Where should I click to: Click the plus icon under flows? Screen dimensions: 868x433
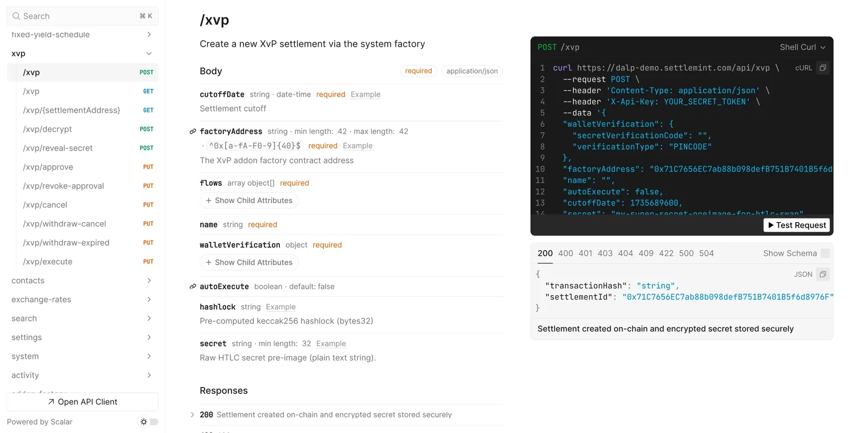pos(208,201)
